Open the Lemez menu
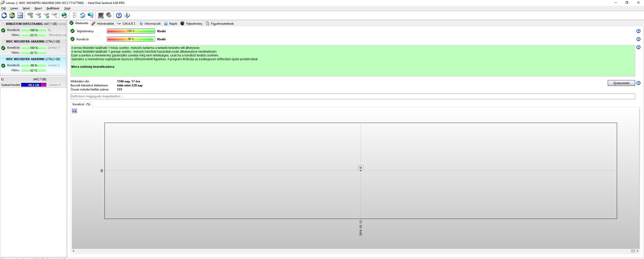 click(14, 8)
